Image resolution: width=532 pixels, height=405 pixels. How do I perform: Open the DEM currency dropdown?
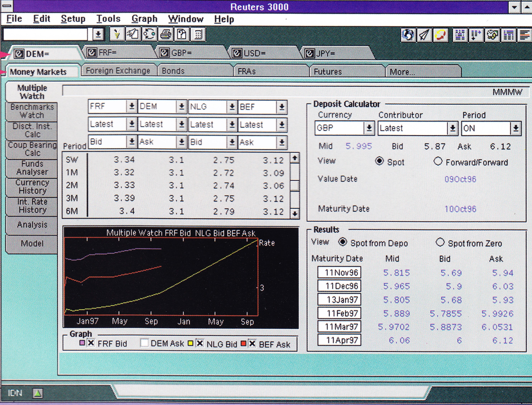[x=182, y=106]
